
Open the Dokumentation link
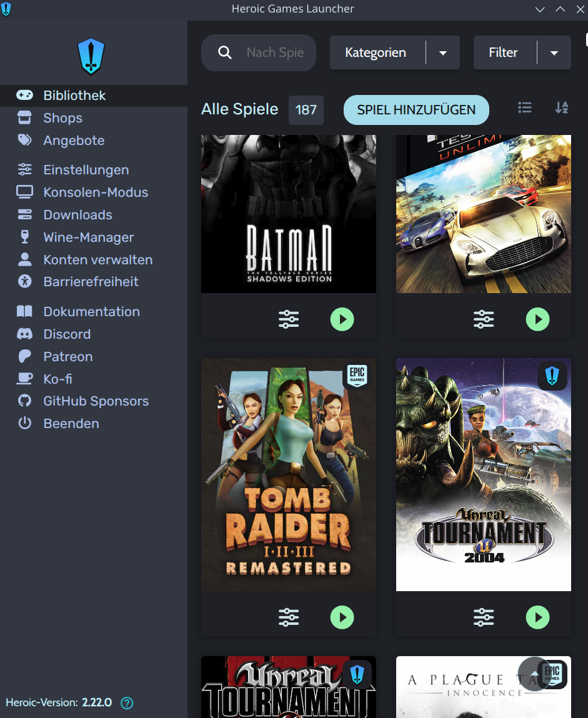point(92,311)
